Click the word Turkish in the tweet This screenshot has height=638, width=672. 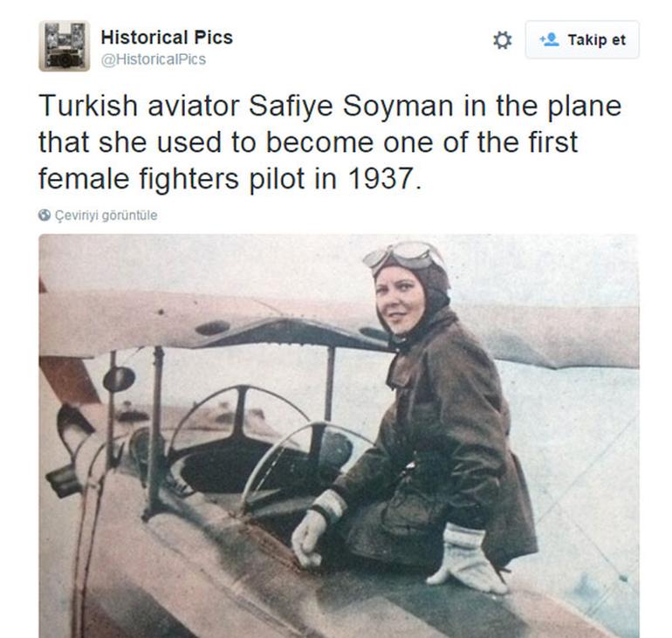click(x=88, y=106)
